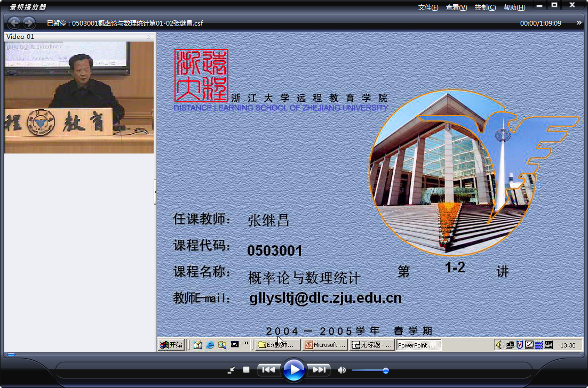Viewport: 588px width, 388px height.
Task: Click the tray speaker volume icon
Action: point(499,344)
